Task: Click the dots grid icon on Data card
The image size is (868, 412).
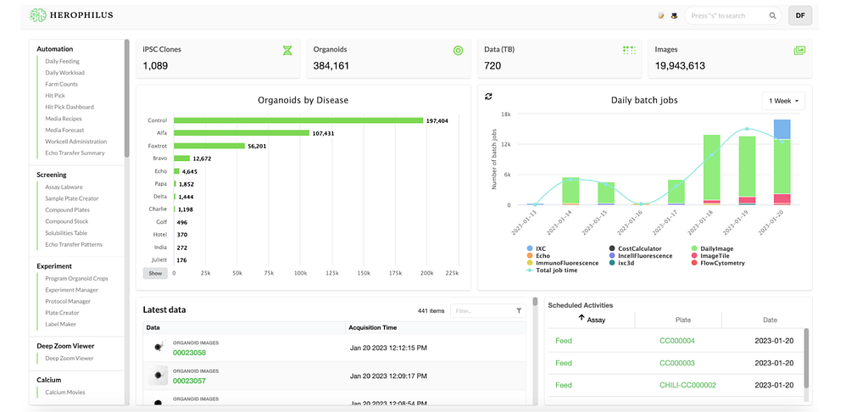Action: point(630,50)
